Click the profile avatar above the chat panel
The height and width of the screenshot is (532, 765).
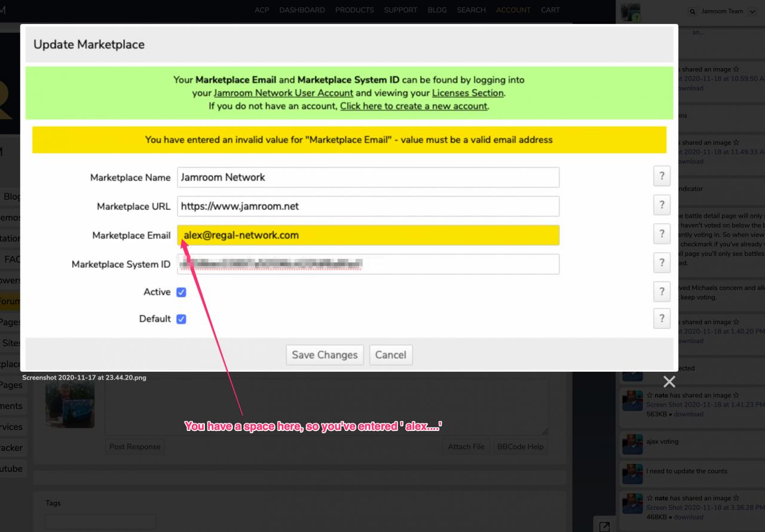[x=631, y=12]
